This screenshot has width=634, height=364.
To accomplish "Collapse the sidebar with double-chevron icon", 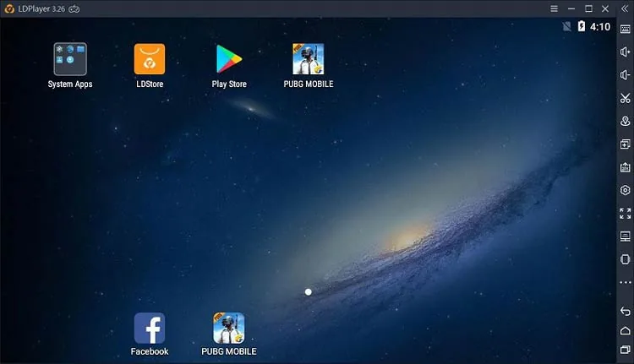I will tap(625, 8).
